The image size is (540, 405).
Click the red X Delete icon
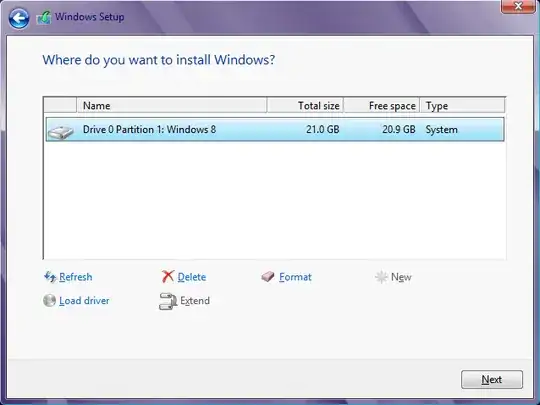(168, 276)
